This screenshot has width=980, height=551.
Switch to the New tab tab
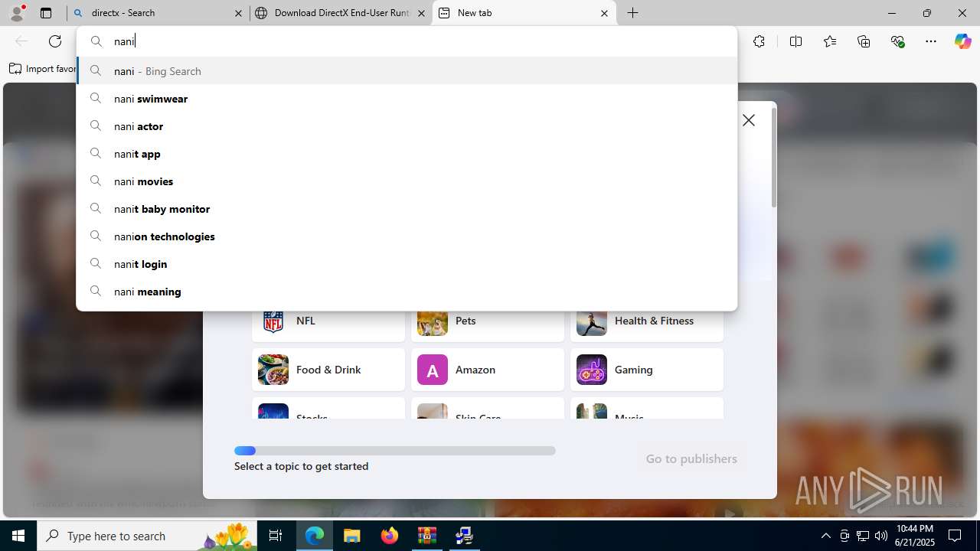coord(524,13)
